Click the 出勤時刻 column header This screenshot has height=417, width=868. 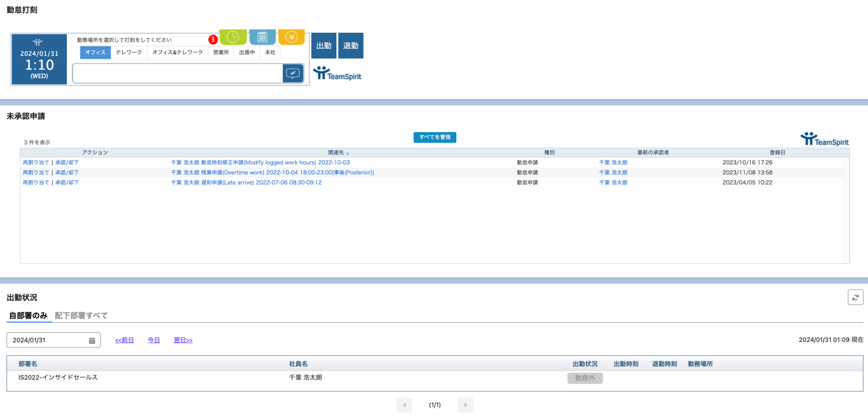626,364
